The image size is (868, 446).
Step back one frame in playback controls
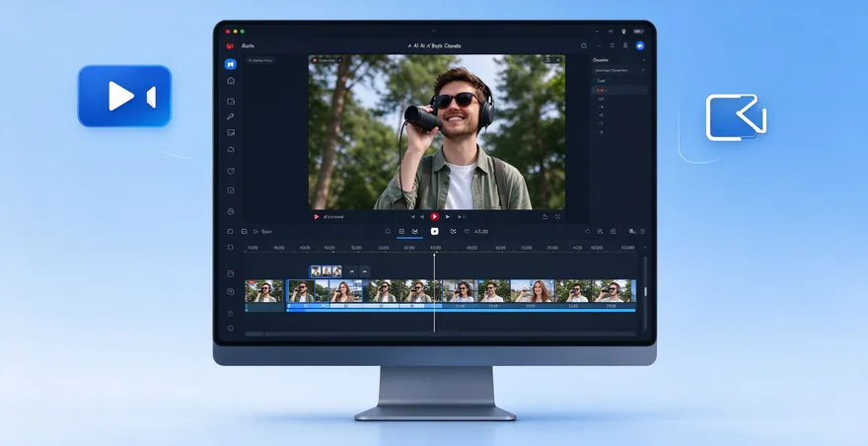coord(422,217)
